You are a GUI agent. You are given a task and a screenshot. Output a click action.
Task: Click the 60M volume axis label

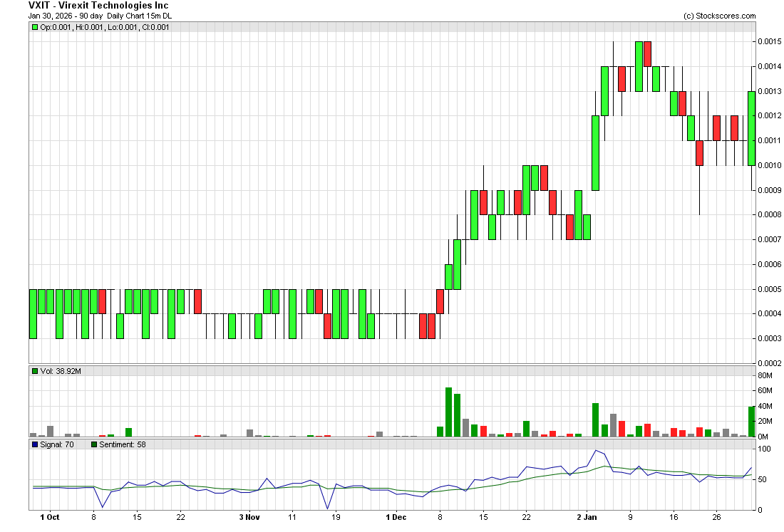point(765,391)
